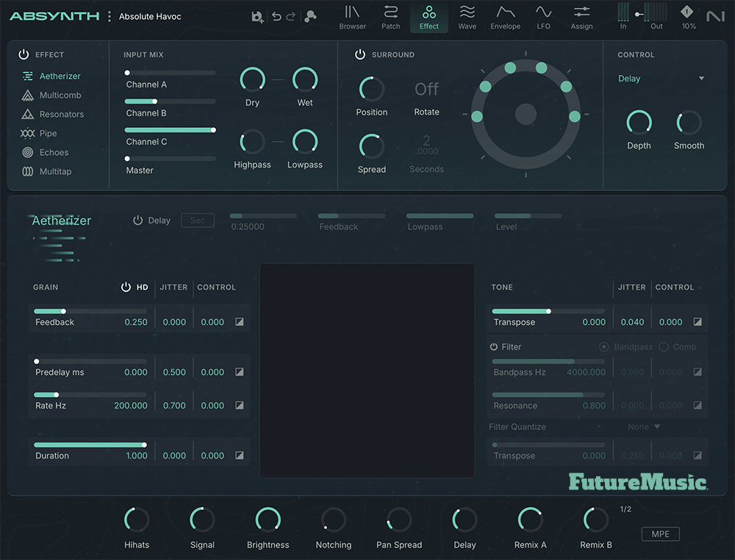
Task: Click the Surround Position knob
Action: point(372,89)
